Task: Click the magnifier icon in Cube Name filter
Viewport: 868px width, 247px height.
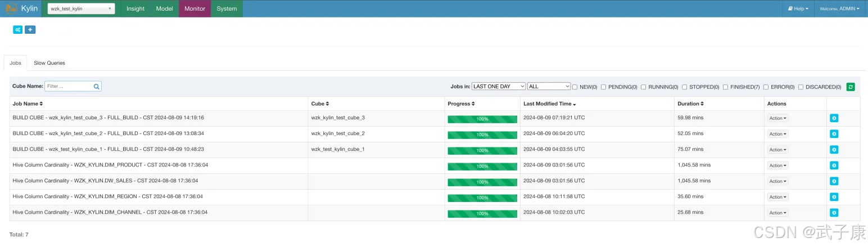Action: pyautogui.click(x=97, y=87)
